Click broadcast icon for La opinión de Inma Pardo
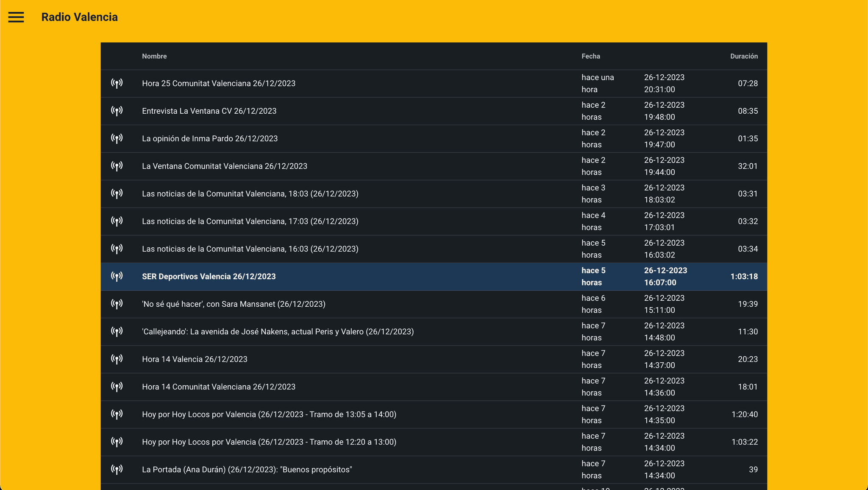The height and width of the screenshot is (490, 868). [x=117, y=139]
